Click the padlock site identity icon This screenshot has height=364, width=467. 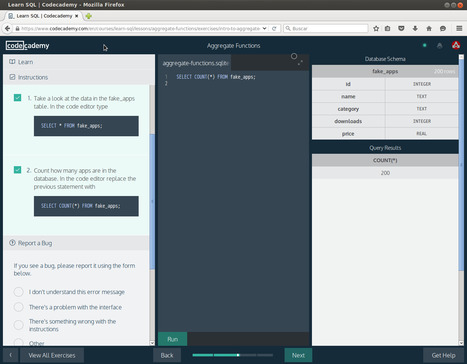[17, 29]
